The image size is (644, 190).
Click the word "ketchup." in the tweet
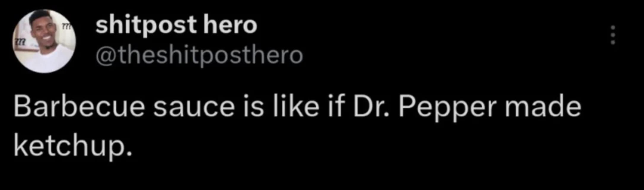72,146
